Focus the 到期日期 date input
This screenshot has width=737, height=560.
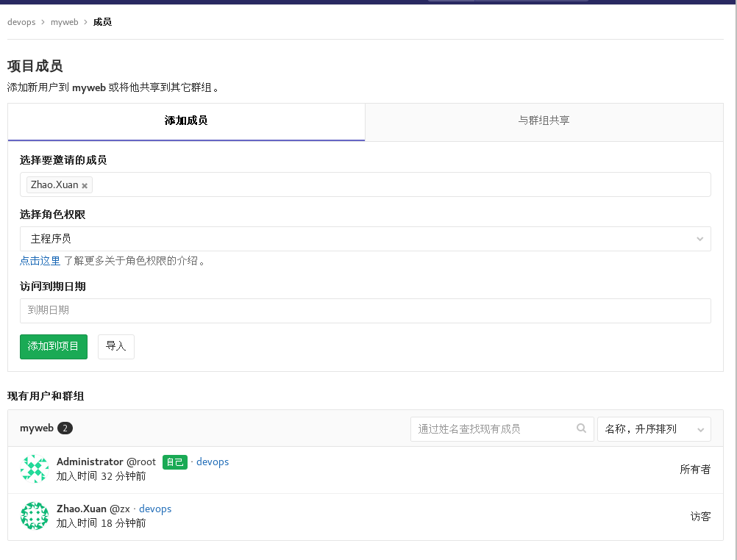pyautogui.click(x=366, y=311)
